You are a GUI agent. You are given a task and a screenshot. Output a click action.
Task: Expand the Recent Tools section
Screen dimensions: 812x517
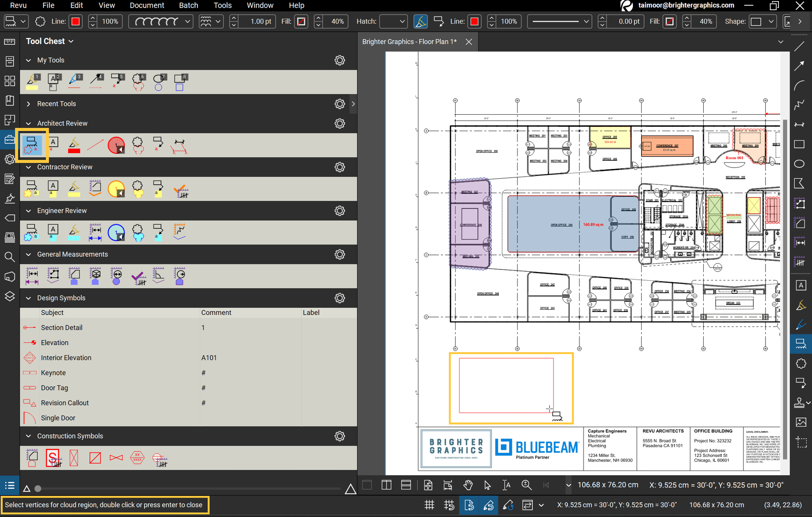(28, 104)
